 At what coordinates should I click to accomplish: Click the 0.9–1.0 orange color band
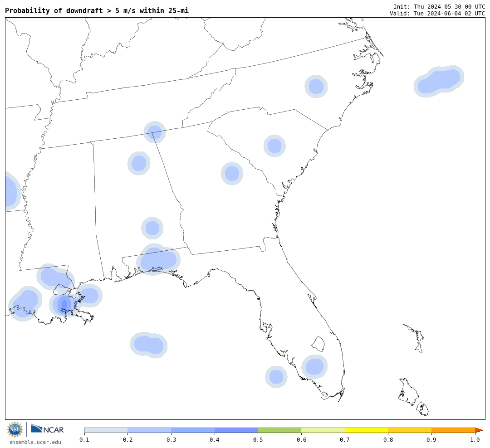coord(453,430)
